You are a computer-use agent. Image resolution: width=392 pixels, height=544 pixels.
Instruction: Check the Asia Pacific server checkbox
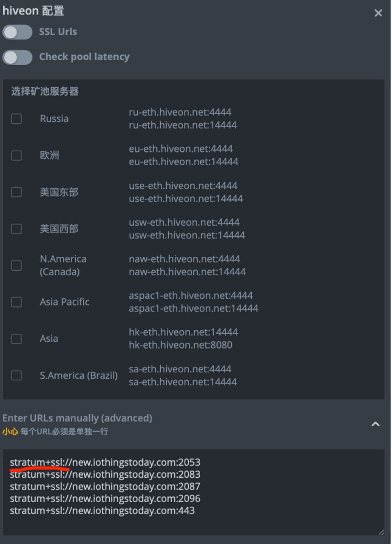(x=16, y=302)
